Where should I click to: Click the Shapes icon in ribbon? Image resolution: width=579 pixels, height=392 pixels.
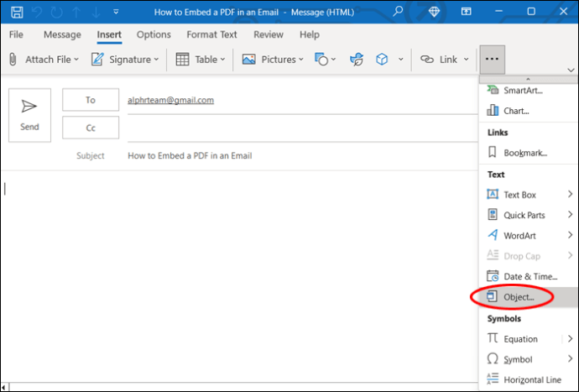click(x=321, y=59)
